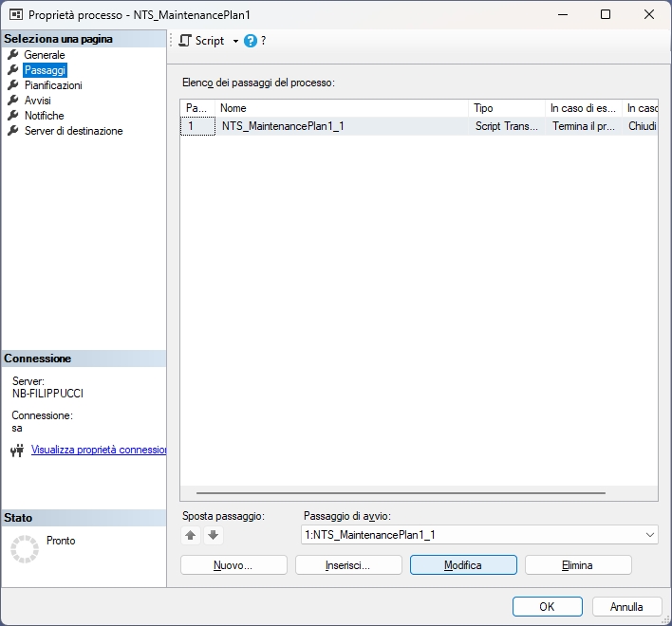Open the Pianificazioni page
This screenshot has width=672, height=626.
click(53, 85)
